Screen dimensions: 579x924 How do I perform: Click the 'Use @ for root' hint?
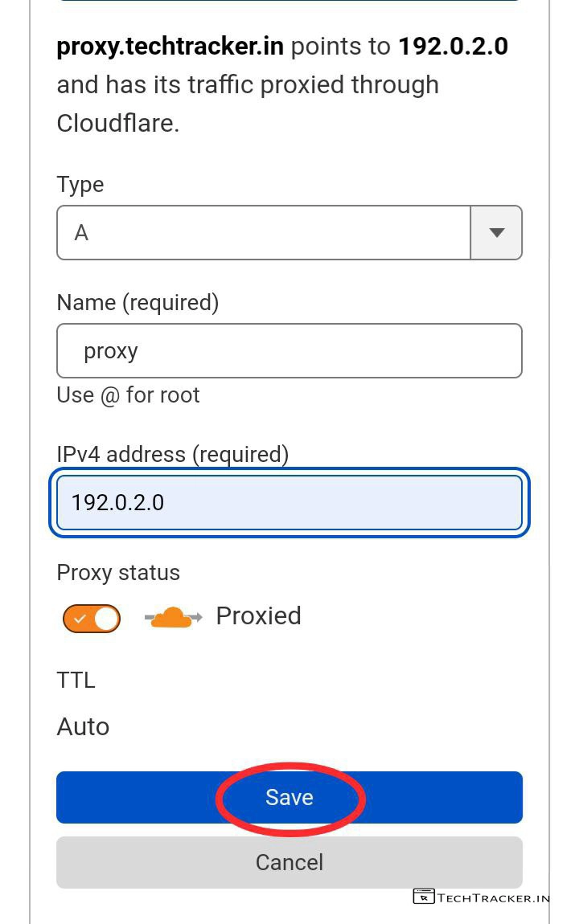128,395
